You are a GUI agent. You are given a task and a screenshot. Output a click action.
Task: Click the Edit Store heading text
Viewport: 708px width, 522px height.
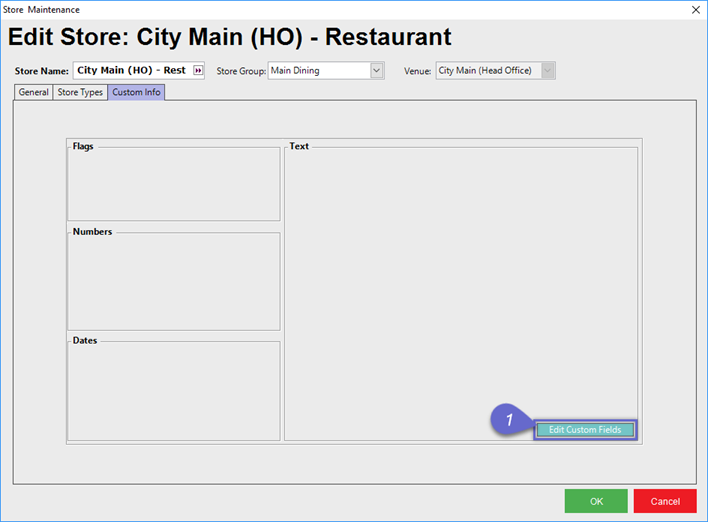pos(230,38)
